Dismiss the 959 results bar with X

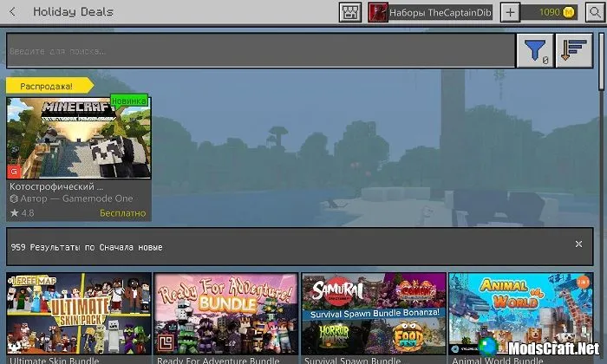point(578,244)
